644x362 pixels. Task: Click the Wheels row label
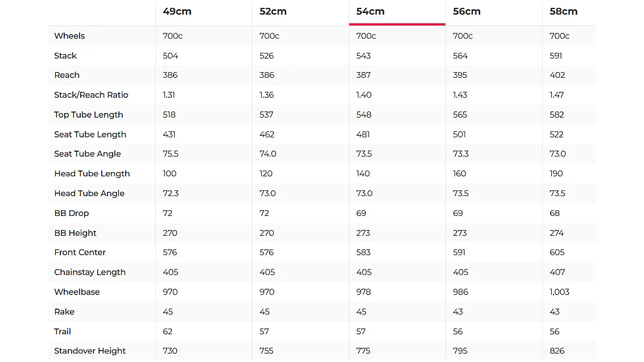pyautogui.click(x=69, y=36)
